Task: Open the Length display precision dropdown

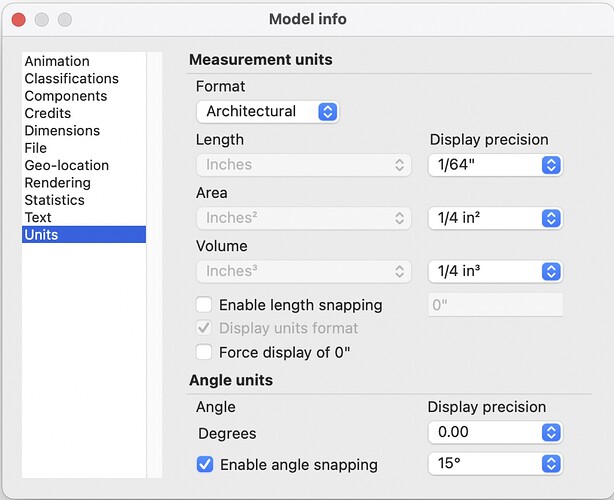Action: [495, 165]
